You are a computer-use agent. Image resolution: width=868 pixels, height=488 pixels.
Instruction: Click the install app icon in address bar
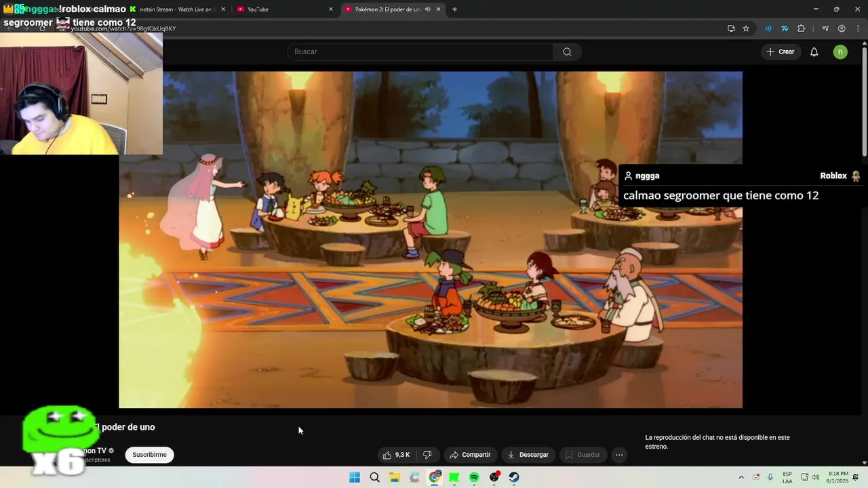coord(731,28)
